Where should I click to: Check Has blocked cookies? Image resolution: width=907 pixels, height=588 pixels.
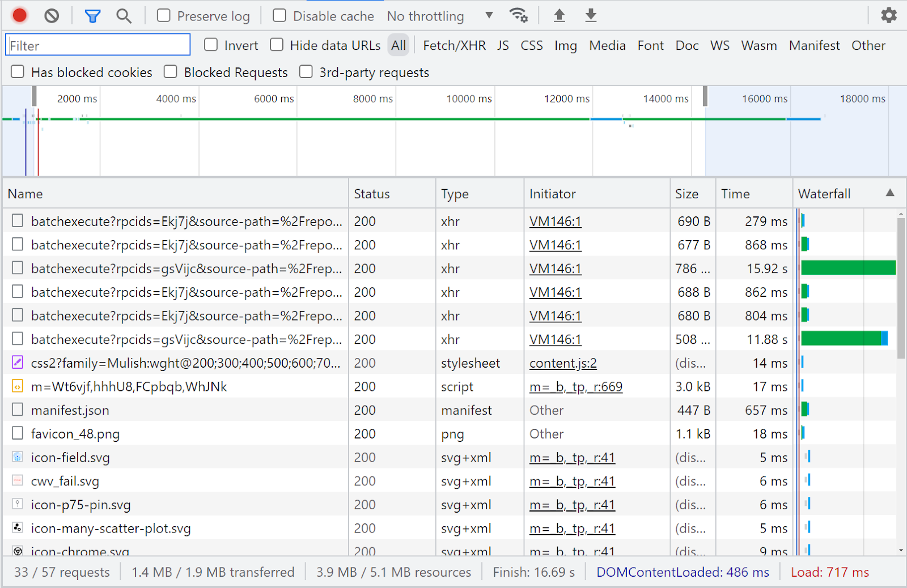point(18,72)
